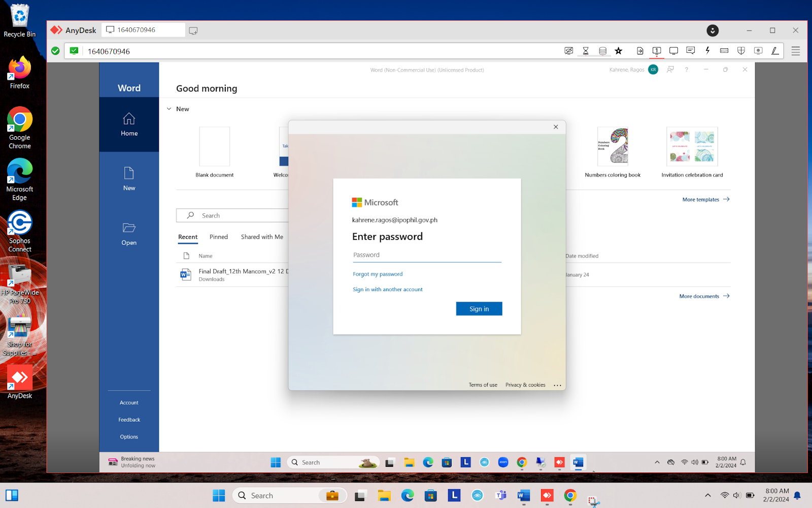
Task: Click the More templates link
Action: [706, 200]
